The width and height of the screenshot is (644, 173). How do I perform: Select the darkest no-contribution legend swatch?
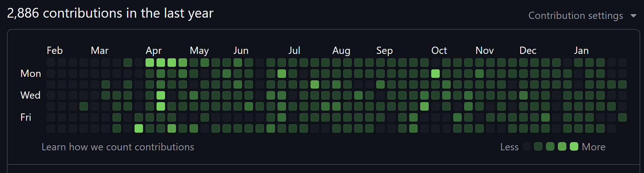click(x=526, y=146)
